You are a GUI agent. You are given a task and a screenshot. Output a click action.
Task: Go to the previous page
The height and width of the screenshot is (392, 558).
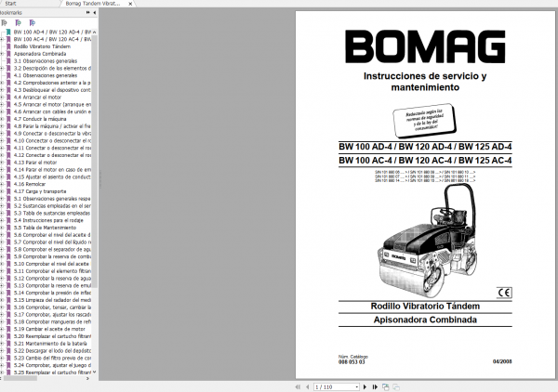(x=307, y=386)
